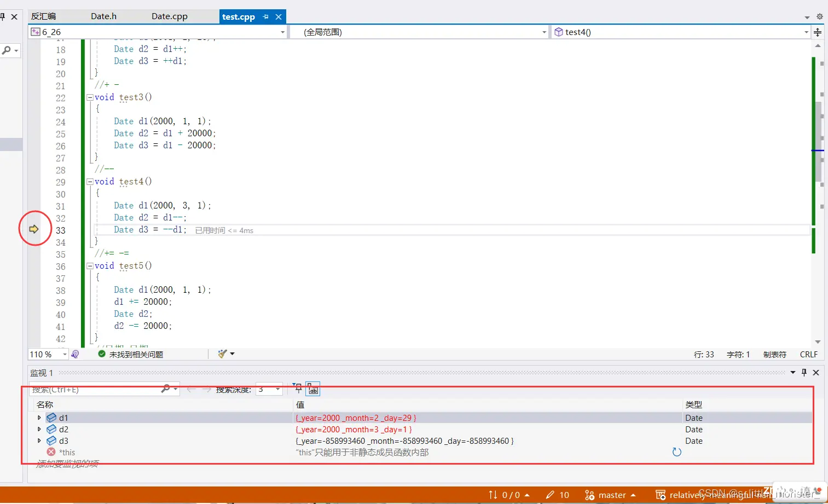Open the editor tab list dropdown arrow
This screenshot has width=828, height=504.
click(x=807, y=17)
